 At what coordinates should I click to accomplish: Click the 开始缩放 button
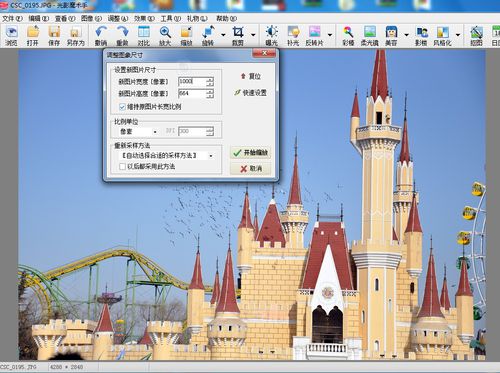251,153
